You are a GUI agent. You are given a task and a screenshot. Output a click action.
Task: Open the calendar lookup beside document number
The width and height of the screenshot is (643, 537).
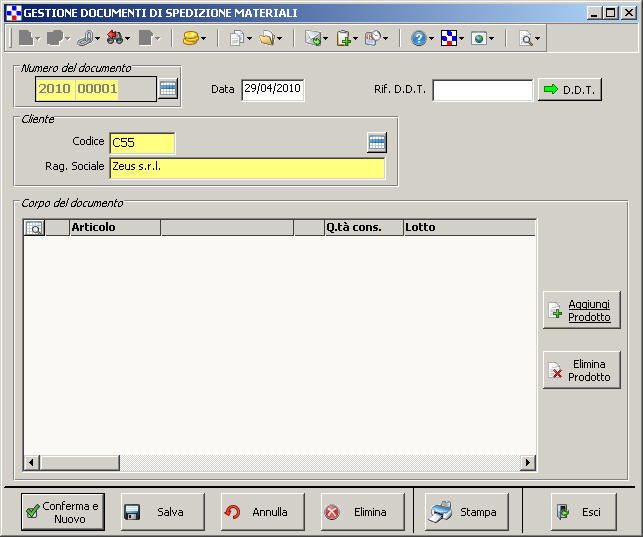click(x=168, y=89)
